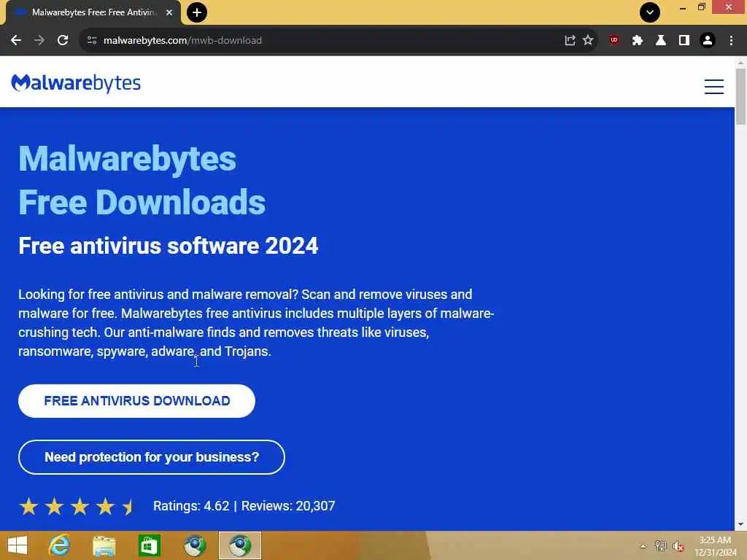The height and width of the screenshot is (560, 747).
Task: Open the Windows Store taskbar icon
Action: click(149, 545)
